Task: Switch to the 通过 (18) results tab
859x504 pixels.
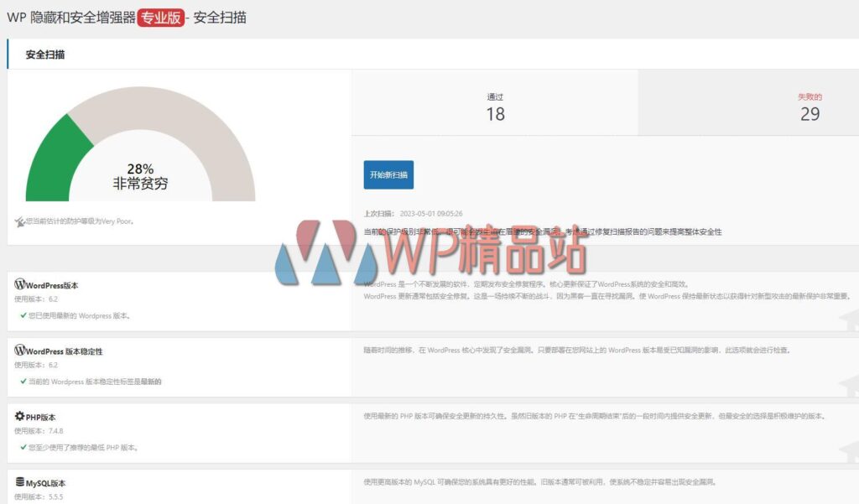Action: click(x=495, y=105)
